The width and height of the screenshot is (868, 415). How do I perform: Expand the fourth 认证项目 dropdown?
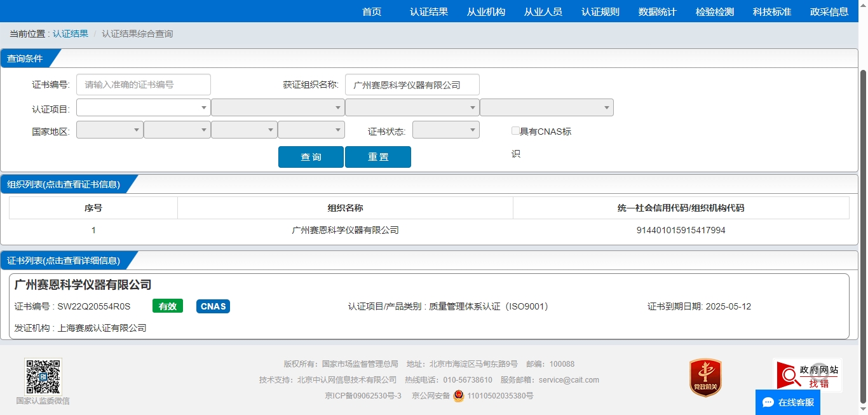click(546, 107)
